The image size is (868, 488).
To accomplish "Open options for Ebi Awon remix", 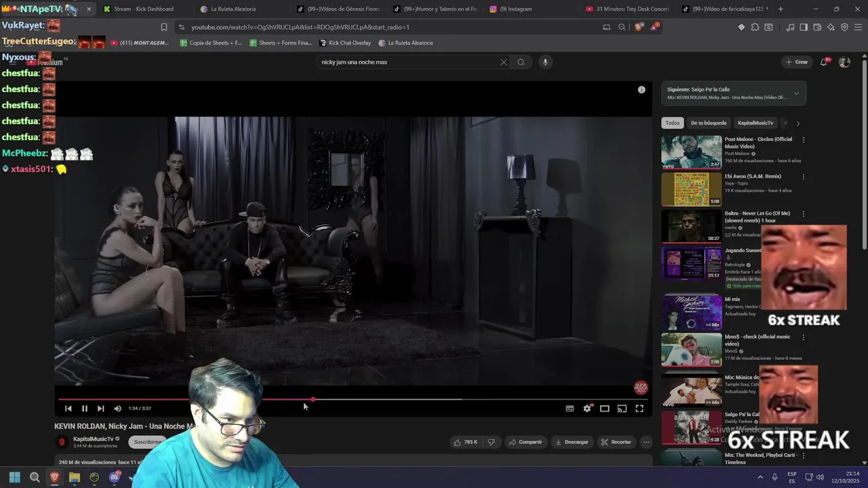I will [x=804, y=177].
